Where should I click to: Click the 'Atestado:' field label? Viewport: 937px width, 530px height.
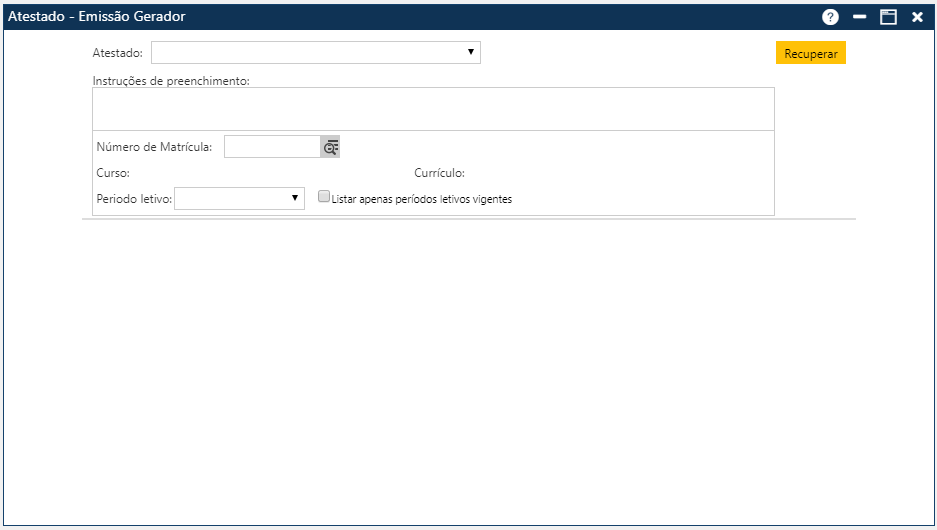coord(118,52)
